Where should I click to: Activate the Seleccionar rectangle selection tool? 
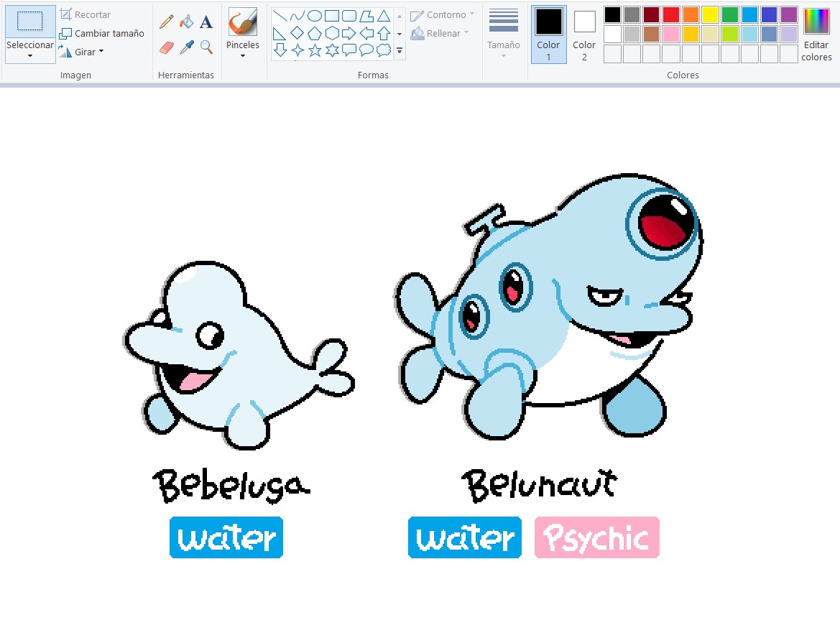pos(30,22)
